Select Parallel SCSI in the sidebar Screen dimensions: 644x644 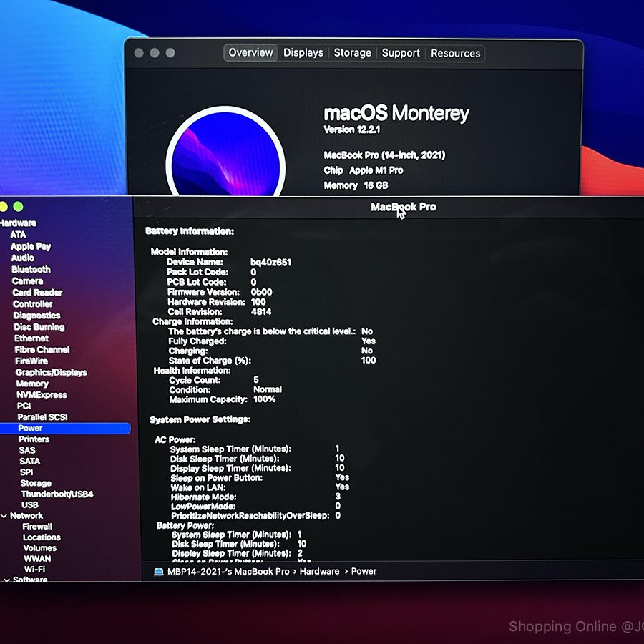tap(43, 417)
